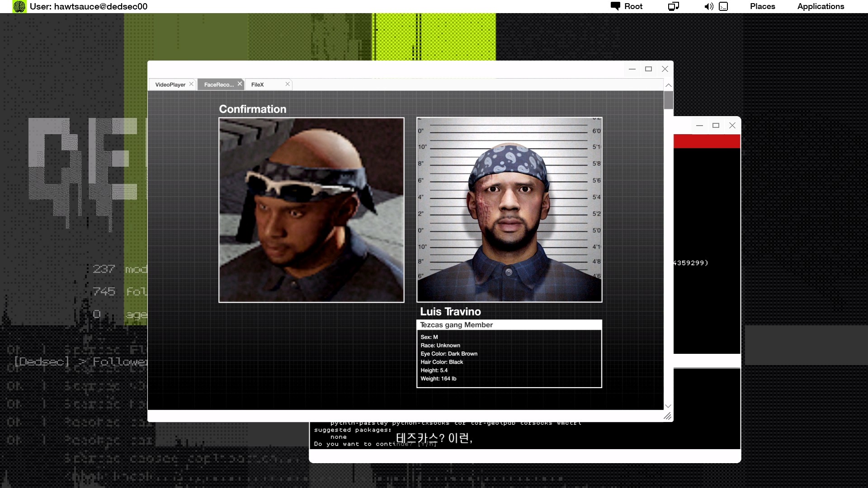Open the terminal icon in top bar
The image size is (868, 488).
tap(723, 6)
